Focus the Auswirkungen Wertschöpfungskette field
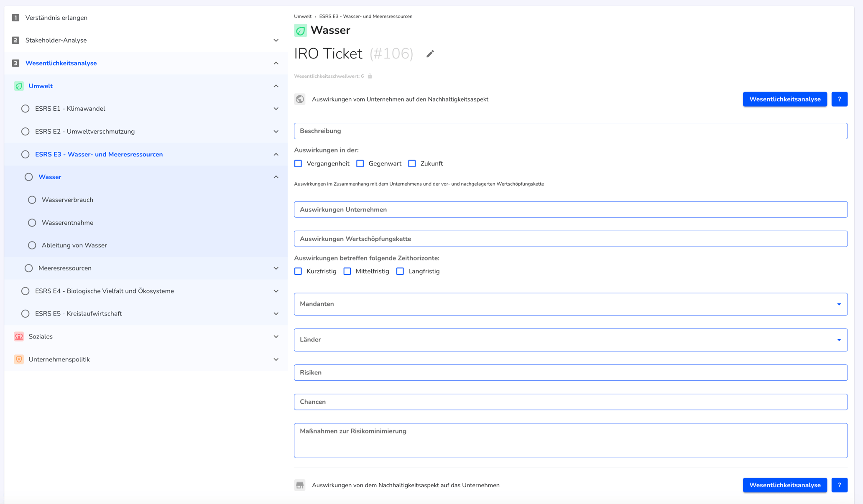Image resolution: width=863 pixels, height=504 pixels. [x=571, y=239]
